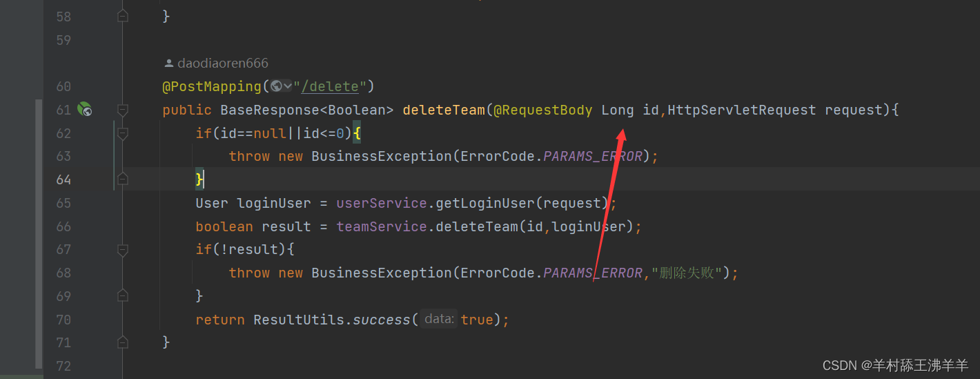Collapse the if(id==null) block fold on line 62
980x379 pixels.
pos(123,133)
